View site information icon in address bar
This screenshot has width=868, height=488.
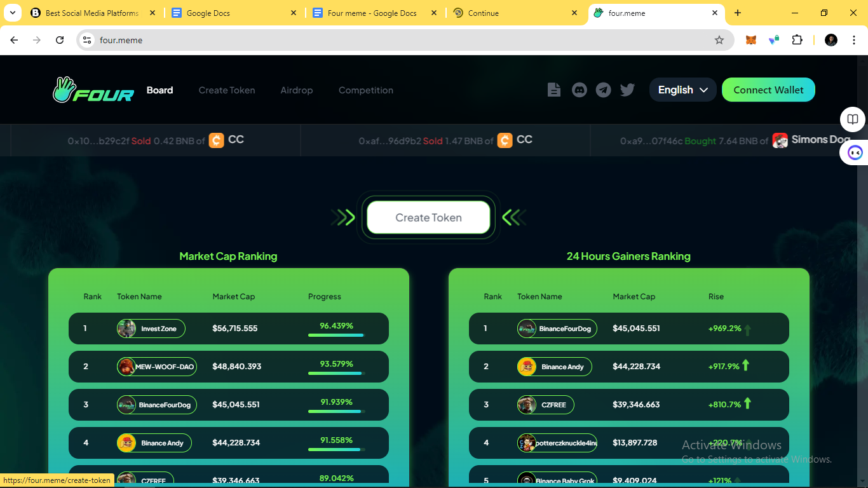coord(88,40)
